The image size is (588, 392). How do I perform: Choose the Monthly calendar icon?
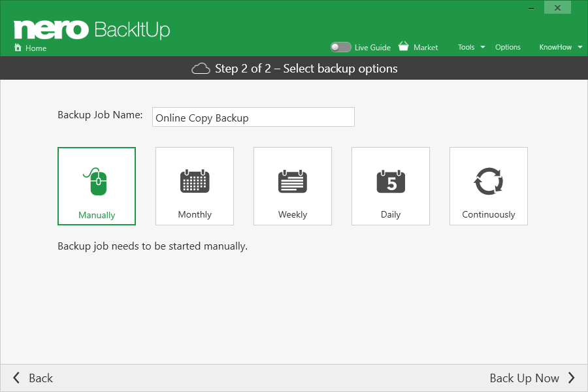195,181
